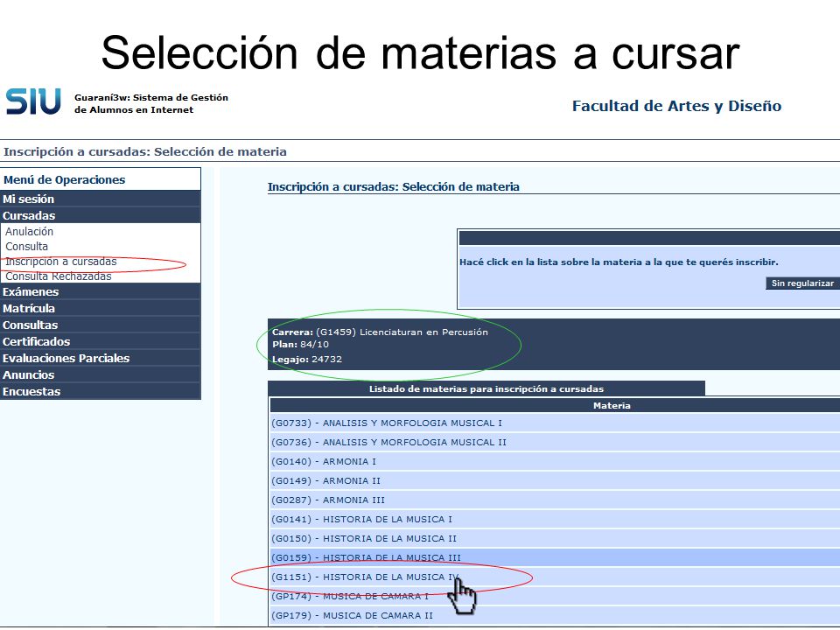Select (GP179) MUSICA DE CAMARA II

pyautogui.click(x=555, y=615)
